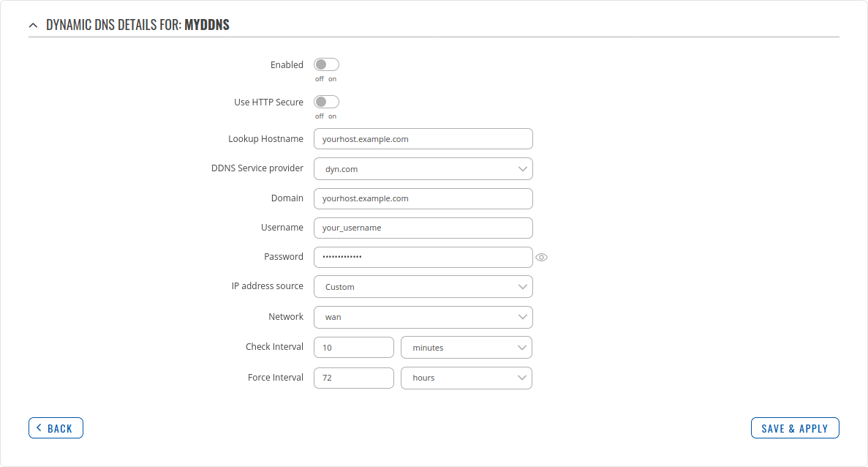The height and width of the screenshot is (467, 868).
Task: Click the Lookup Hostname input field
Action: tap(423, 139)
